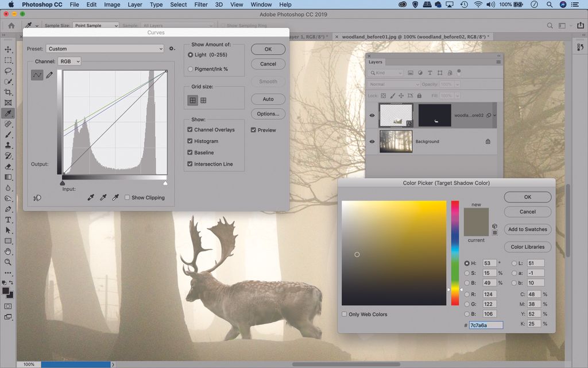Uncheck the Histogram option under Show
Screen dimensions: 588x368
click(189, 141)
